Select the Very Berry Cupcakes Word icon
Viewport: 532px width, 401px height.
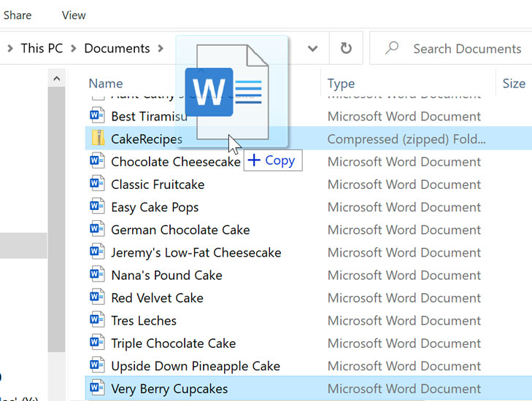pyautogui.click(x=97, y=388)
